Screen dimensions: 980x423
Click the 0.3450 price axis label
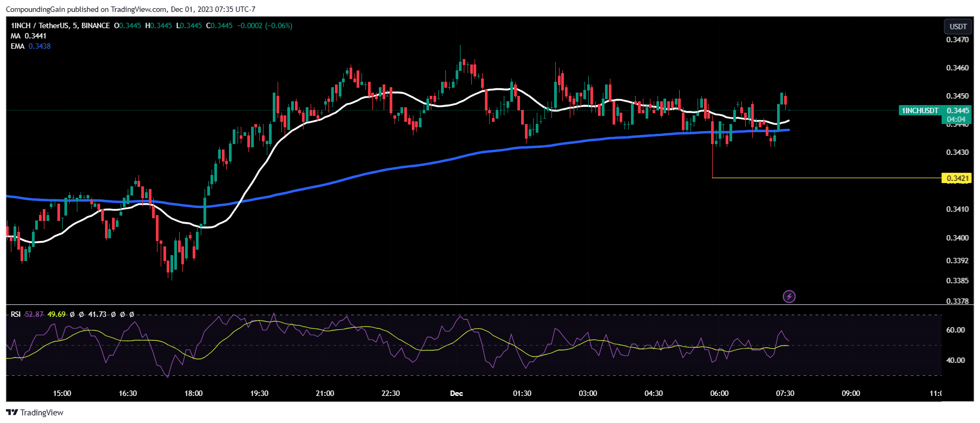point(957,96)
